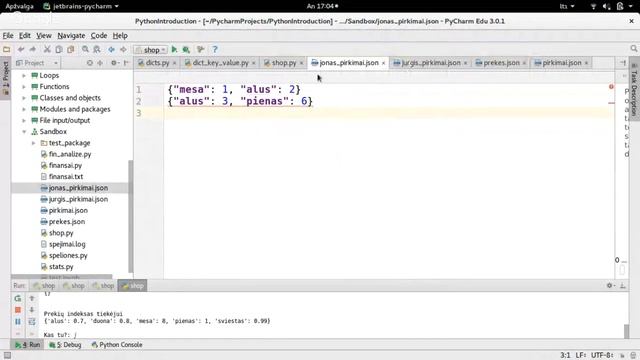Hide the Project panel with the side arrow
Screen dimensions: 640x360
[126, 63]
